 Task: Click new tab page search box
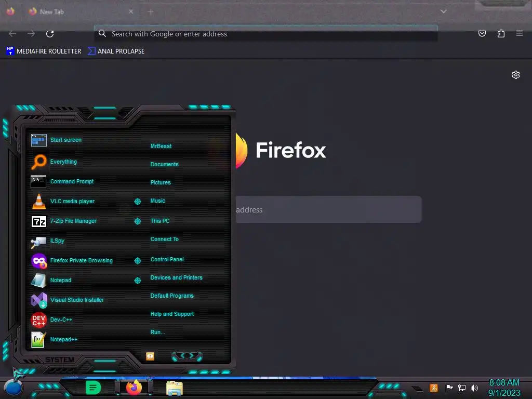328,209
